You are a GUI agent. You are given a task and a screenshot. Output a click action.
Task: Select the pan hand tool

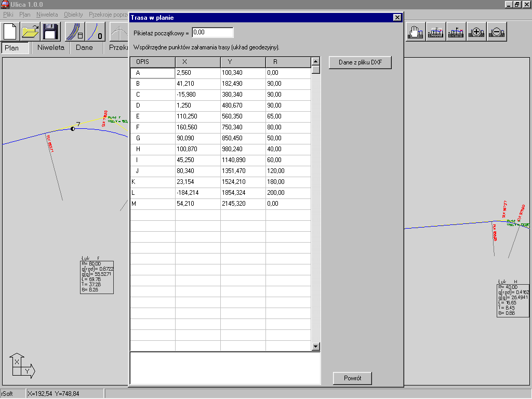(415, 32)
